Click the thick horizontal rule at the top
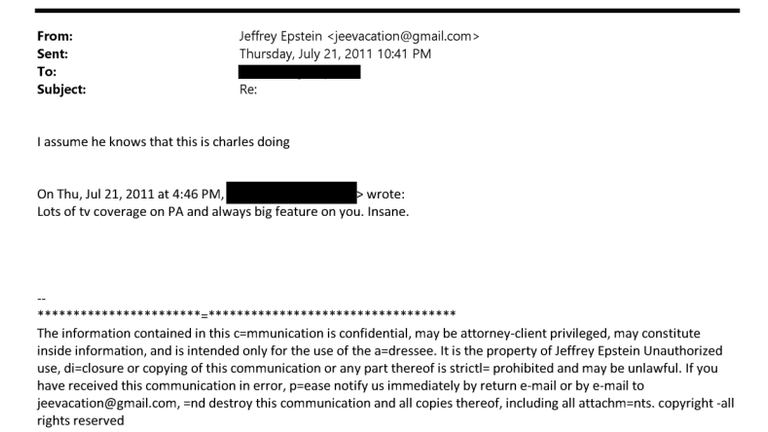This screenshot has width=768, height=432. coord(388,11)
